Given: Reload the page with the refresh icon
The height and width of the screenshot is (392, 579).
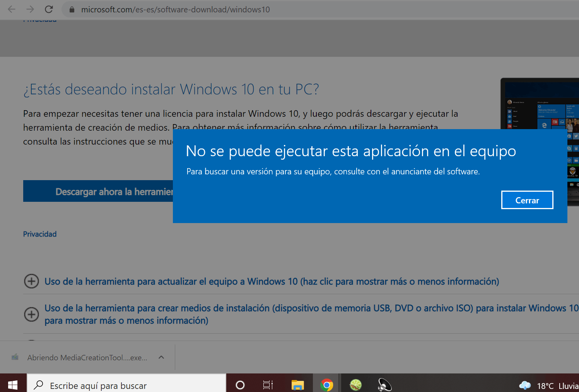Looking at the screenshot, I should click(x=49, y=9).
